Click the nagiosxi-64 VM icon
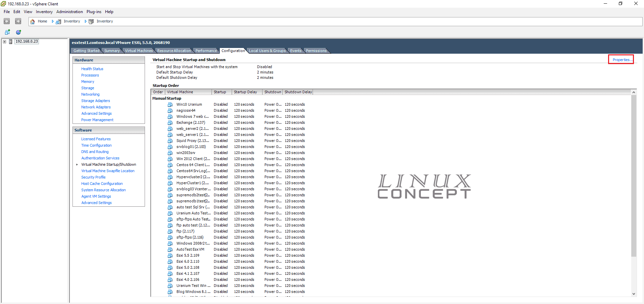This screenshot has height=304, width=644. 170,111
